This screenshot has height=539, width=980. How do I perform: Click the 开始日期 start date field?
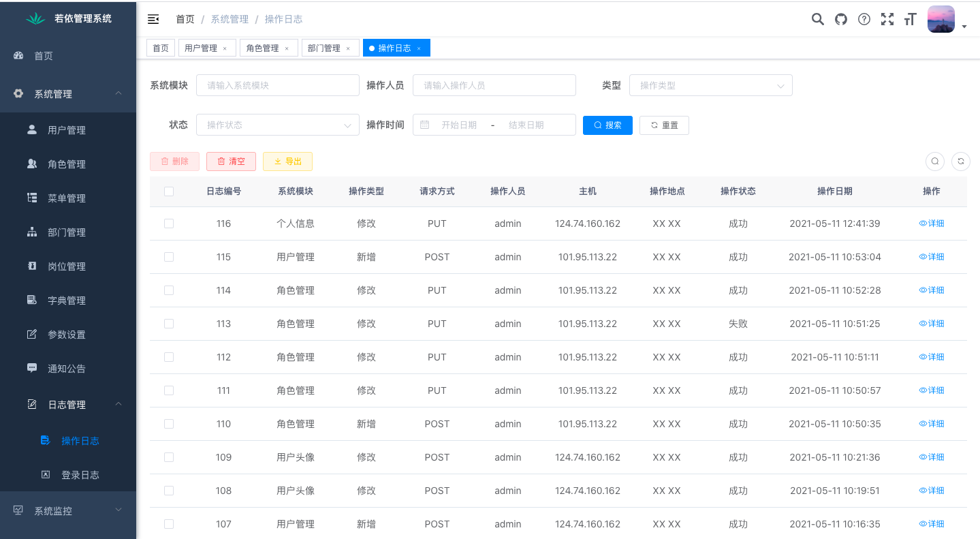459,125
